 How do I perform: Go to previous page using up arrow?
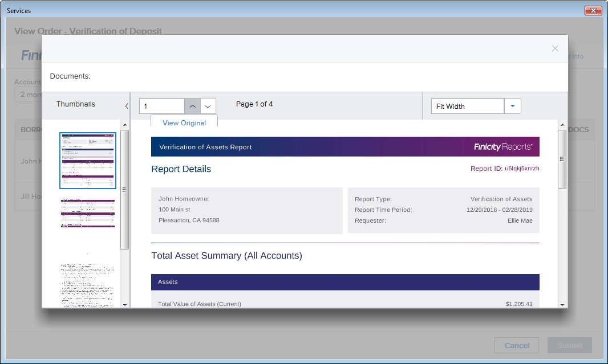[193, 106]
